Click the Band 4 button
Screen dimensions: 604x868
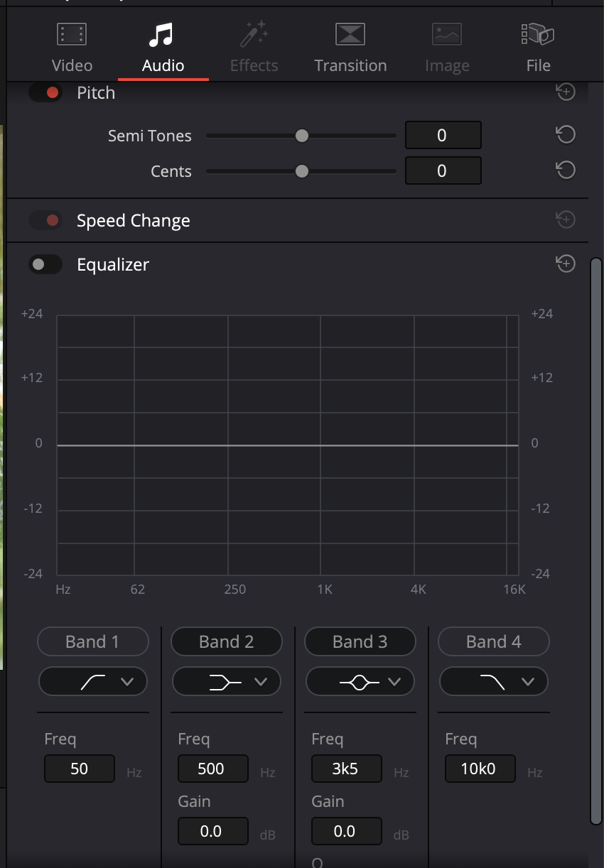click(494, 641)
